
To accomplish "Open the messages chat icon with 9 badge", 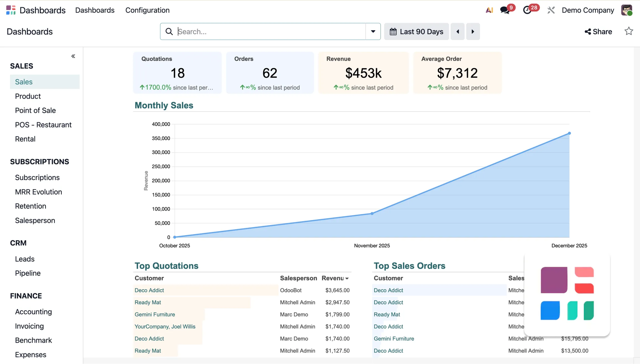I will pos(505,10).
